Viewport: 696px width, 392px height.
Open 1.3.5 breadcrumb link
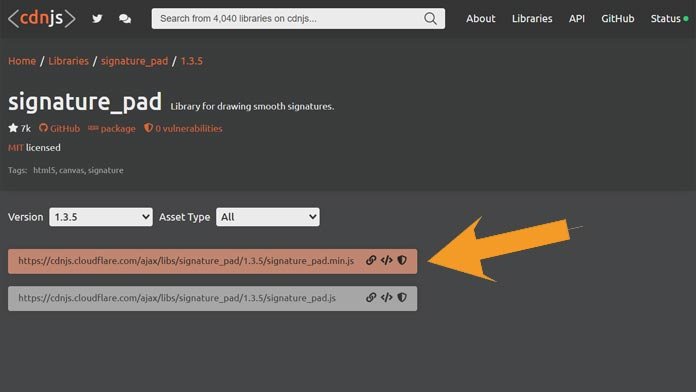click(x=191, y=61)
